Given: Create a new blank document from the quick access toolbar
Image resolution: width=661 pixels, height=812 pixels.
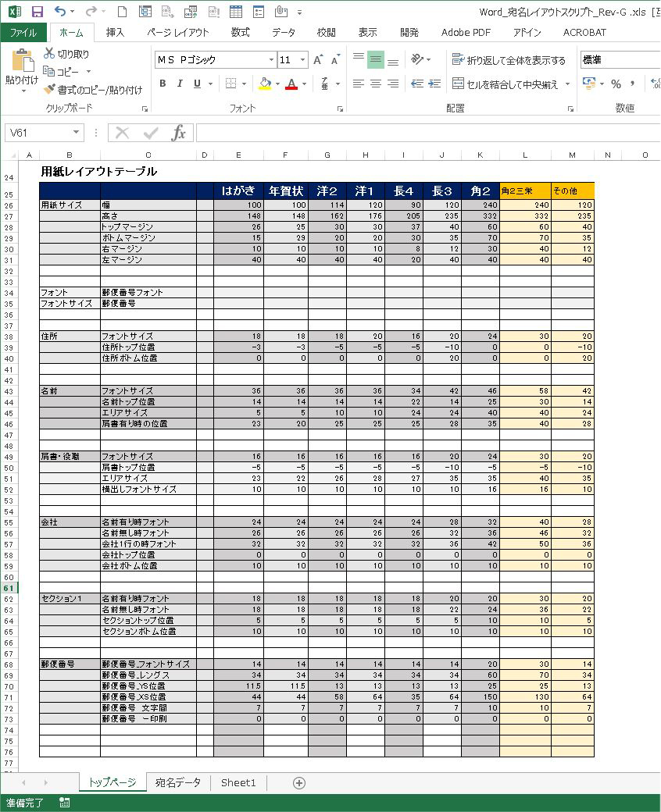Looking at the screenshot, I should pos(122,12).
